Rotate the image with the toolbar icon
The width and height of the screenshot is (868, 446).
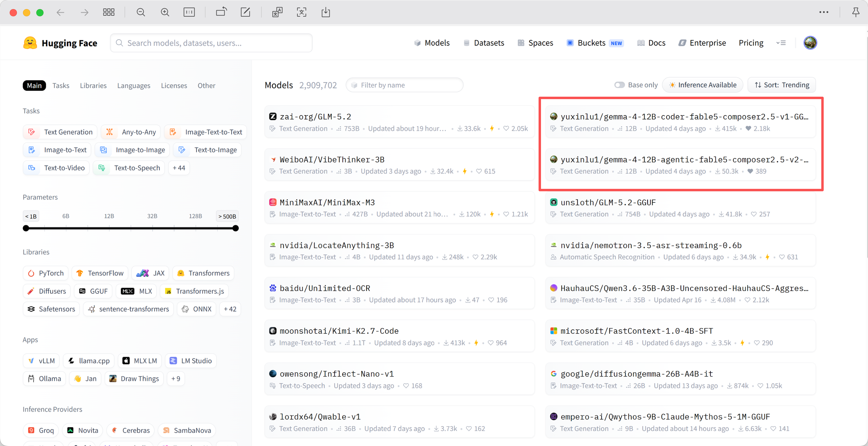click(x=221, y=12)
